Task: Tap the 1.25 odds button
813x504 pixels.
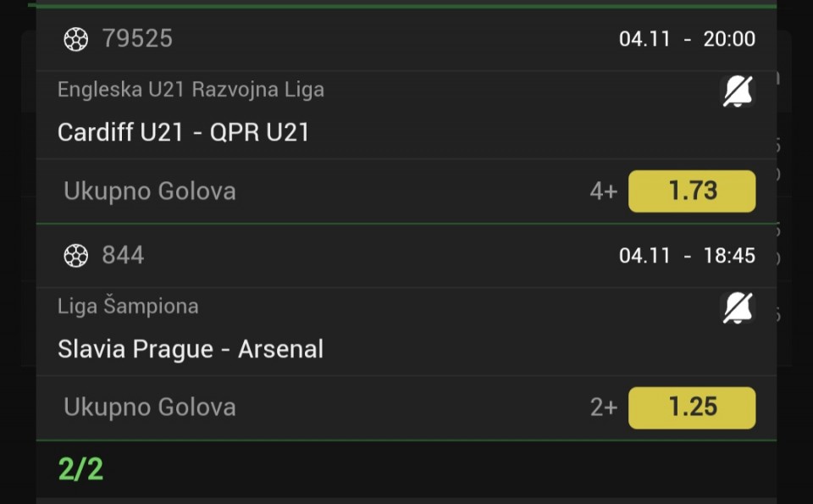Action: [x=692, y=407]
